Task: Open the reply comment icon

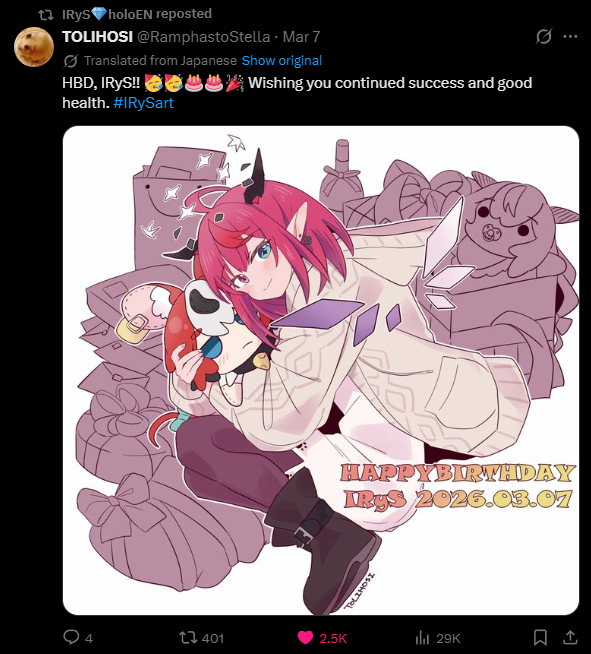Action: (71, 637)
